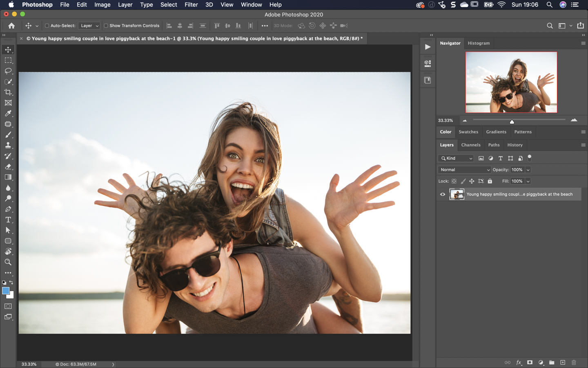Open the layer filter Kind dropdown
588x368 pixels.
[456, 158]
